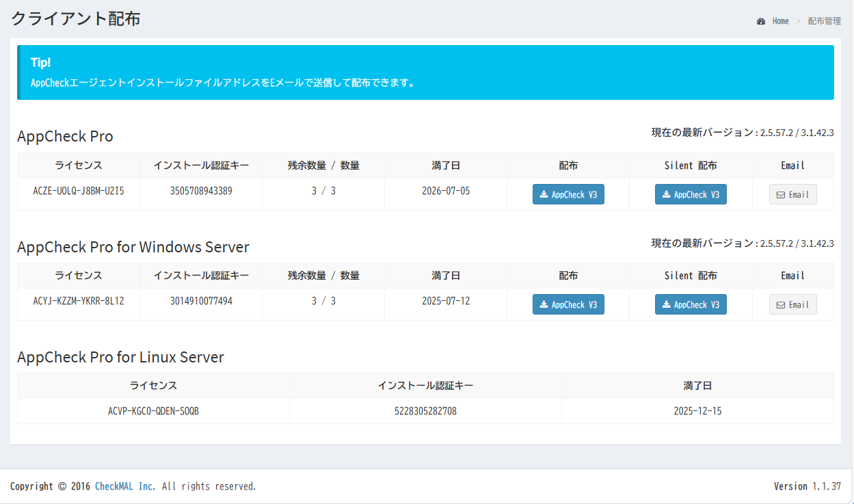Open the CheckMAL Inc. footer link
The image size is (854, 504).
click(125, 486)
